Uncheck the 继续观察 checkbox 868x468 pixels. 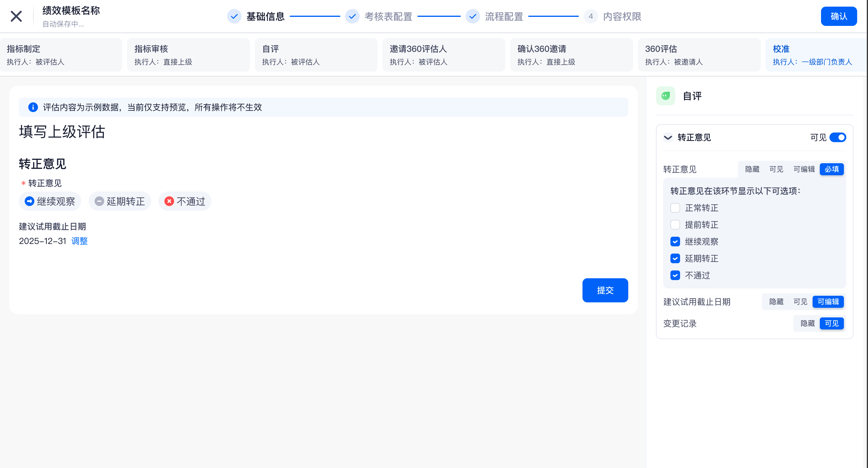675,242
